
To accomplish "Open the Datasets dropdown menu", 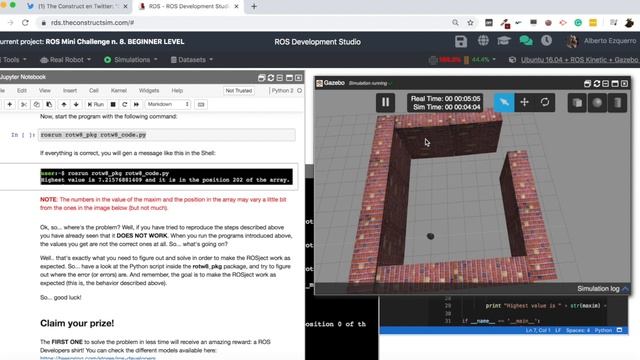I will [191, 60].
